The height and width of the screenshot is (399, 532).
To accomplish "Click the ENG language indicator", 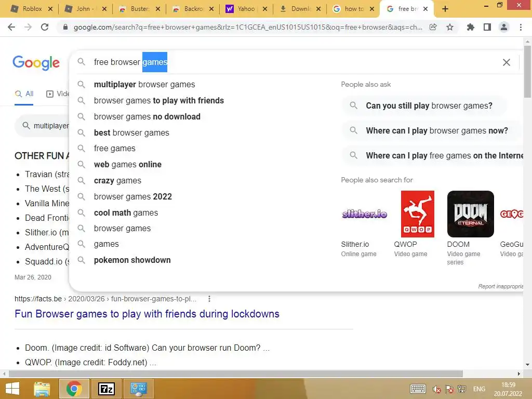I will pyautogui.click(x=479, y=389).
